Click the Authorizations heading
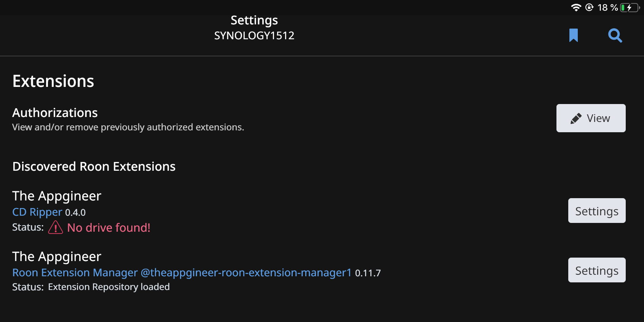This screenshot has width=644, height=322. tap(55, 113)
